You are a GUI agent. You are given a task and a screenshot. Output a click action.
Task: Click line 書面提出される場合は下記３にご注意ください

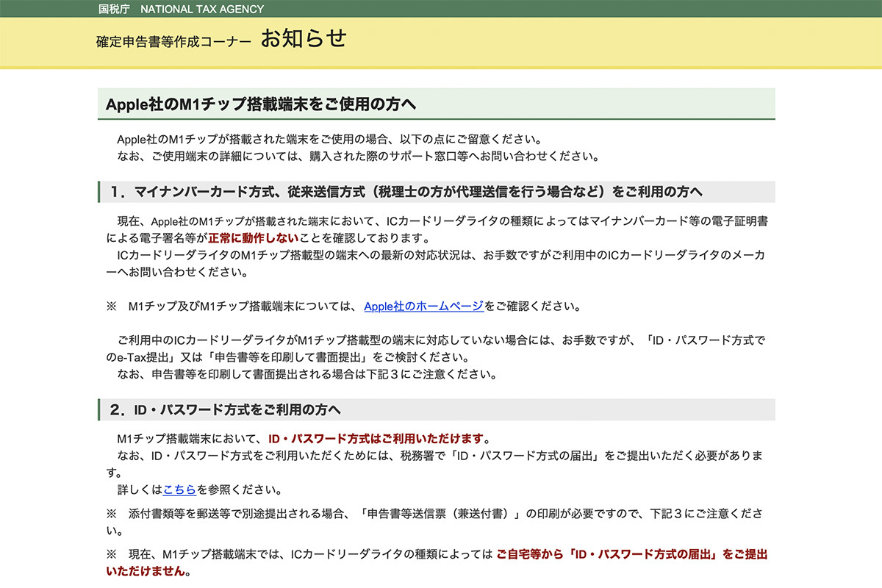tap(307, 374)
